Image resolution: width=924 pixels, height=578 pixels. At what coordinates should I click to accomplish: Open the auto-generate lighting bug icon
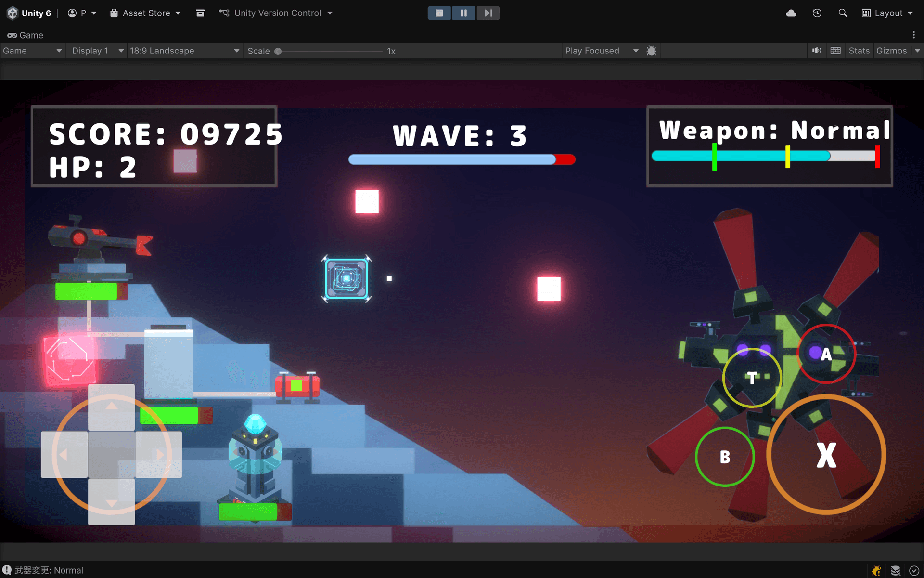click(x=876, y=571)
